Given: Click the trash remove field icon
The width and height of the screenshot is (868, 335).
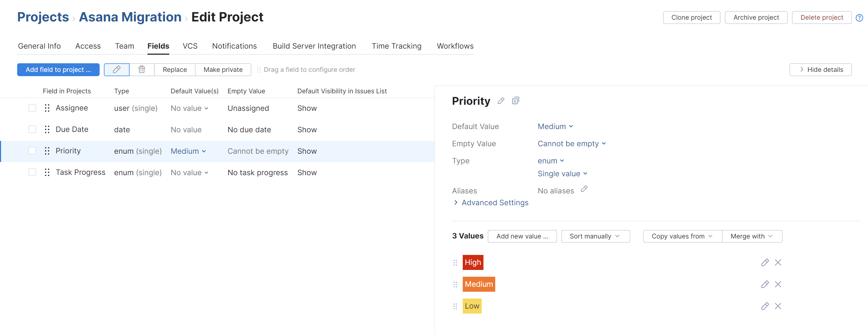Looking at the screenshot, I should tap(142, 70).
